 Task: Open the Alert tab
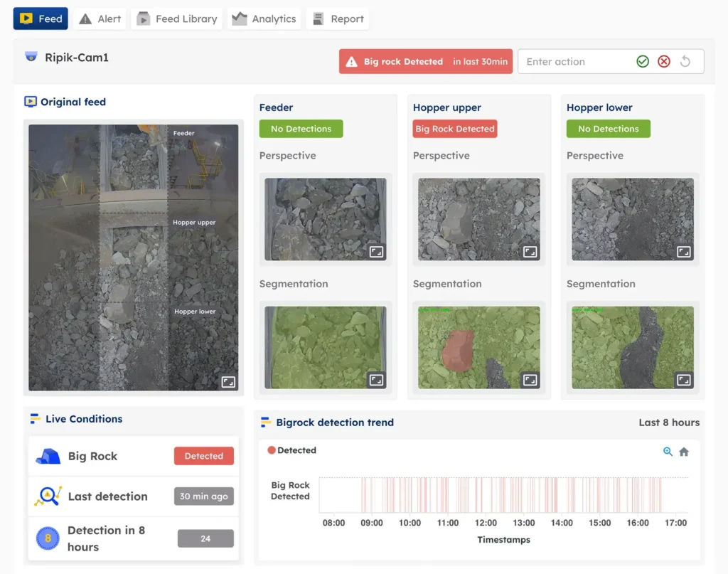[100, 19]
